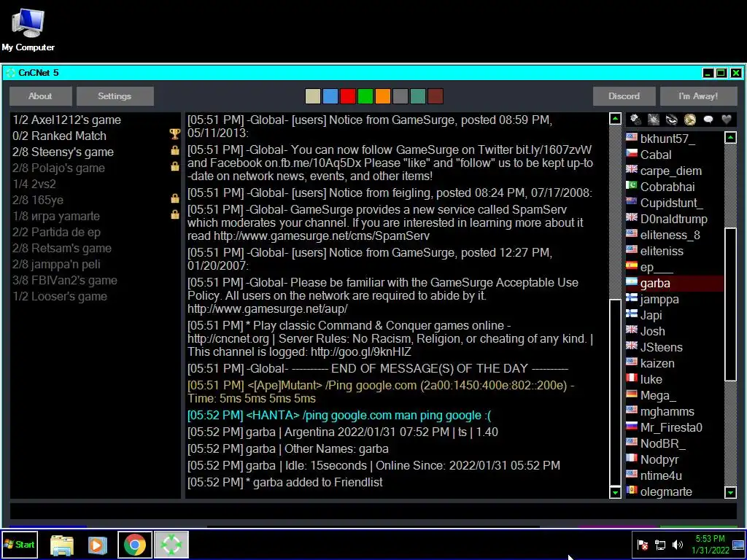Screen dimensions: 747x560
Task: Click the Argentina flag next to garba
Action: pyautogui.click(x=632, y=282)
